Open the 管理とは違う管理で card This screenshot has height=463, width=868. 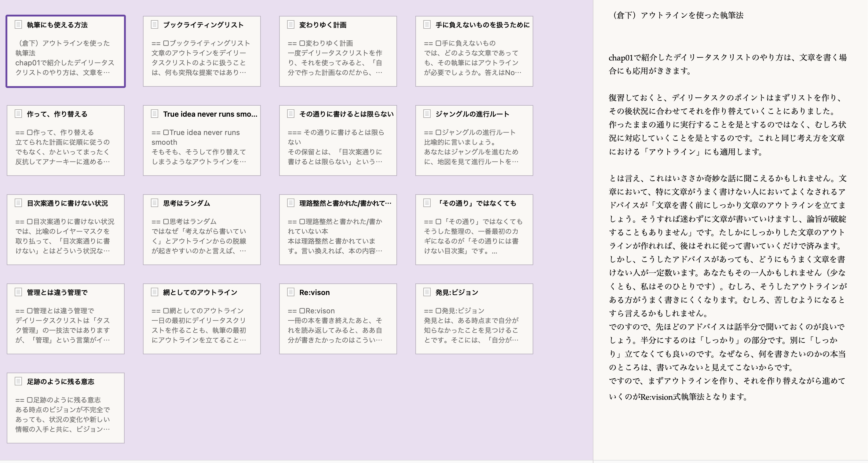click(x=65, y=319)
